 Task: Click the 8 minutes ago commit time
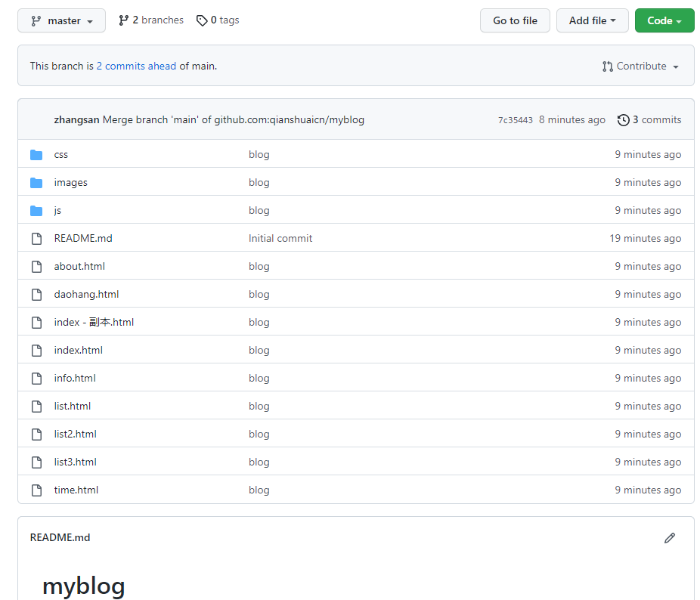pyautogui.click(x=572, y=119)
